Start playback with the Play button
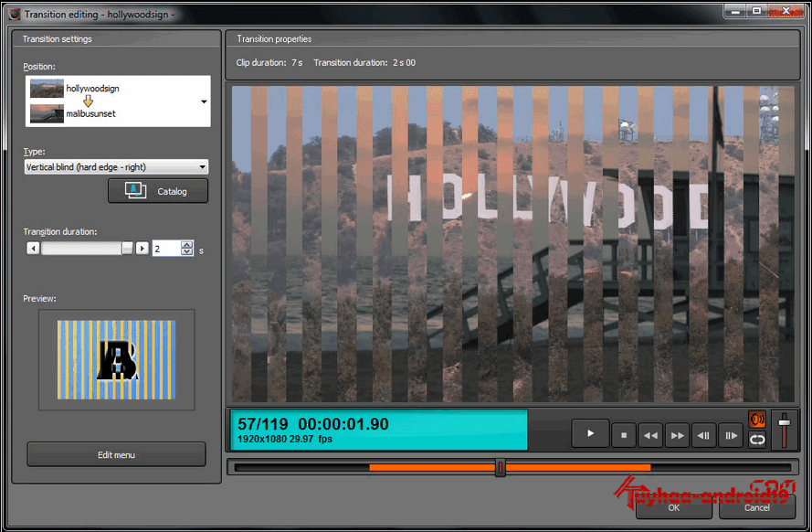This screenshot has width=812, height=532. (590, 433)
